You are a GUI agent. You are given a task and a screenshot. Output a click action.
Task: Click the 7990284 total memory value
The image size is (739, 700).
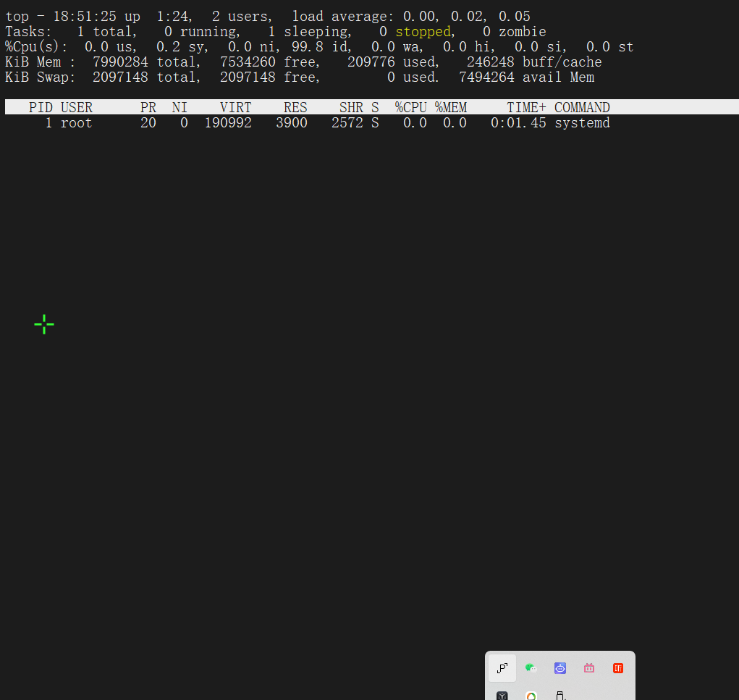(120, 62)
